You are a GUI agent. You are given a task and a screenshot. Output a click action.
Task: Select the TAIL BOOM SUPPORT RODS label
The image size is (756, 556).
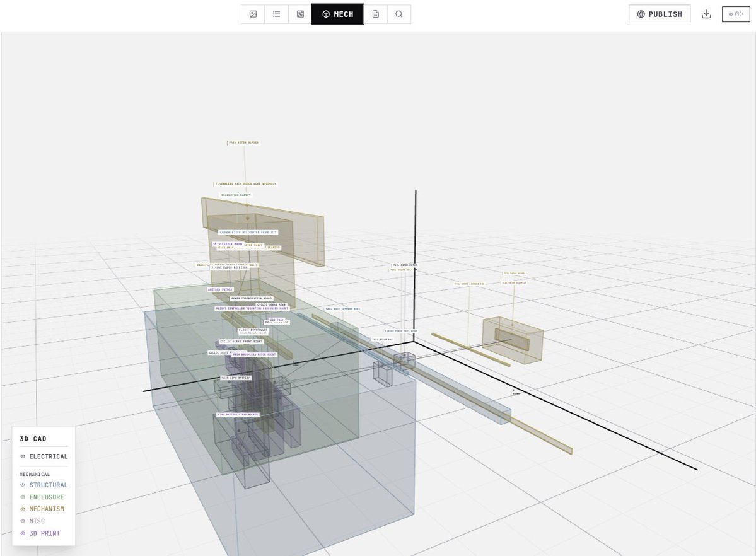pyautogui.click(x=343, y=309)
